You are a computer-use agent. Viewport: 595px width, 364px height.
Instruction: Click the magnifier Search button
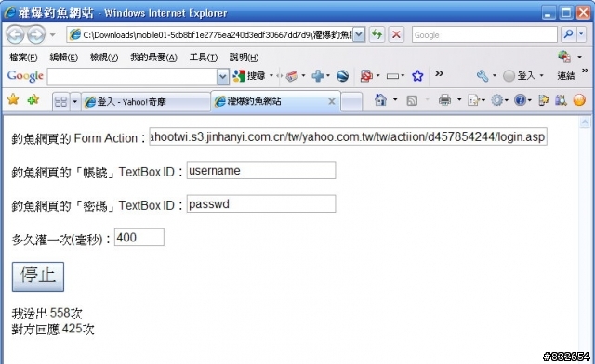(x=568, y=35)
